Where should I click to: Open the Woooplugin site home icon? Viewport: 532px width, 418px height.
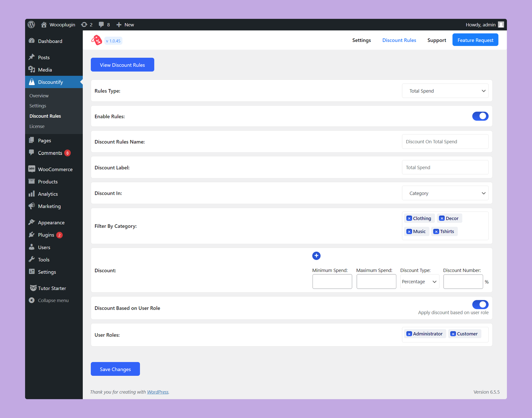pos(44,25)
